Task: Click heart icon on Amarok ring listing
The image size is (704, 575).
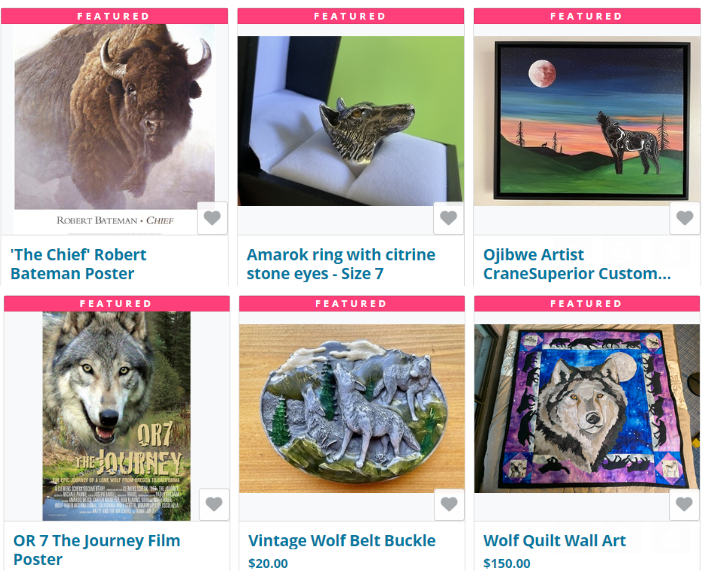Action: pyautogui.click(x=449, y=218)
